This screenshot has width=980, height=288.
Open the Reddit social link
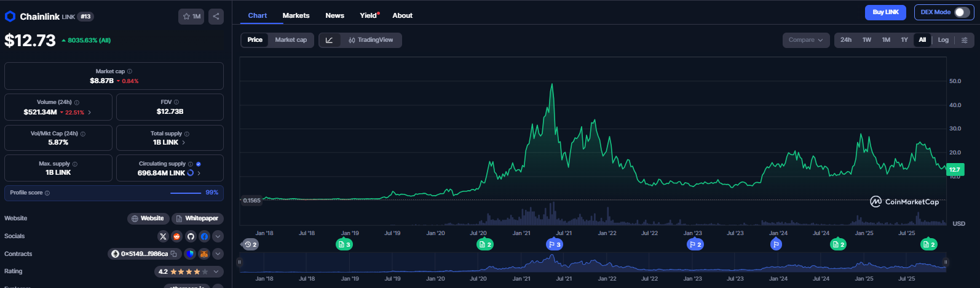pyautogui.click(x=177, y=236)
